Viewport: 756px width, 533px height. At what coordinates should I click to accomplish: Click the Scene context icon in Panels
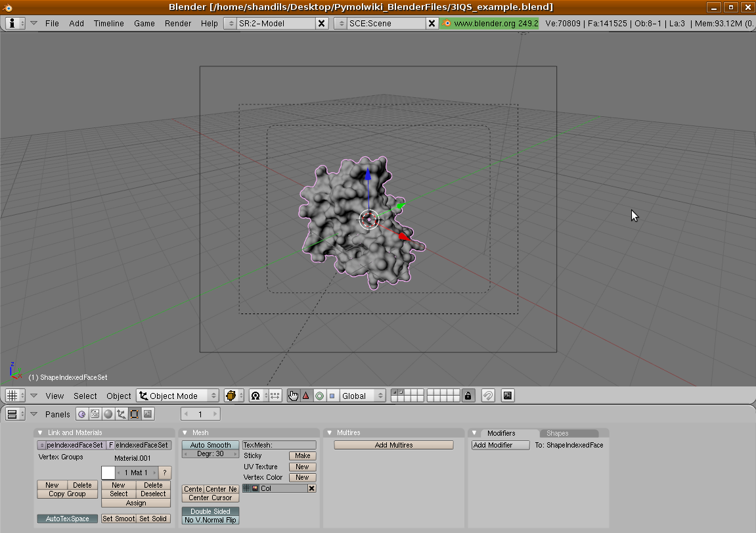click(148, 414)
